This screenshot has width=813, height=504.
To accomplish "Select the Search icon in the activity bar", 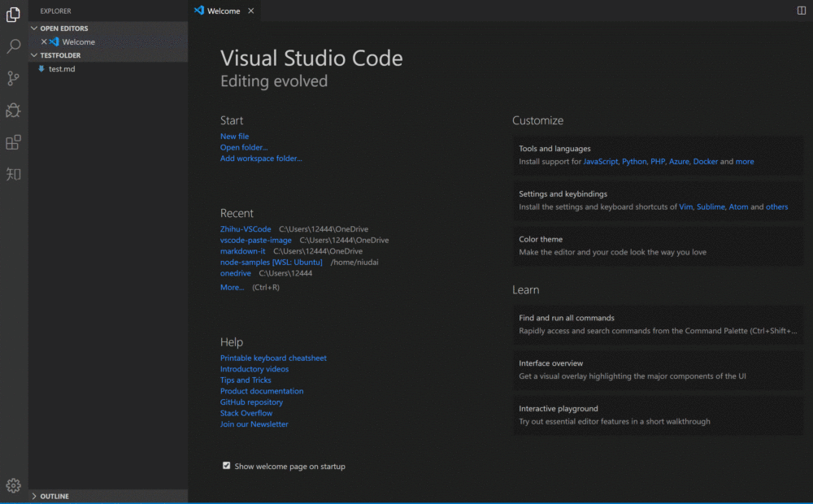I will [12, 46].
